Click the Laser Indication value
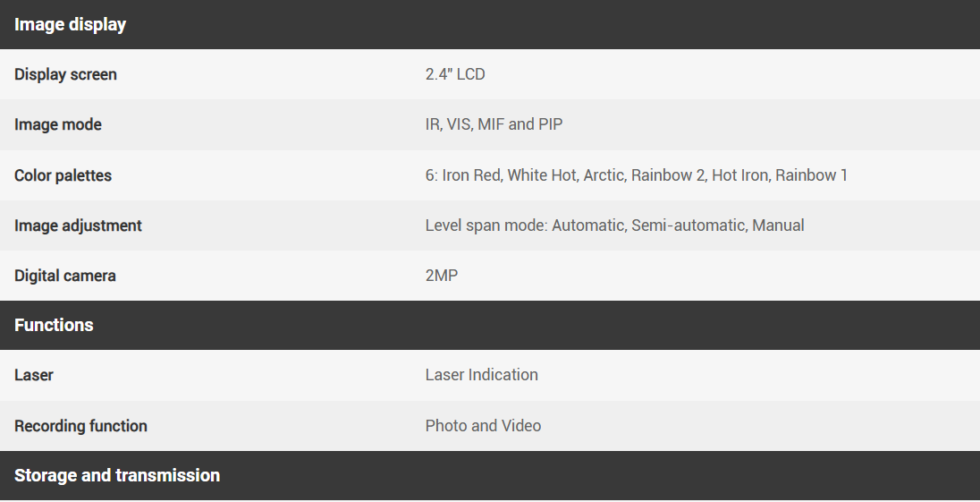This screenshot has height=502, width=980. coord(481,375)
